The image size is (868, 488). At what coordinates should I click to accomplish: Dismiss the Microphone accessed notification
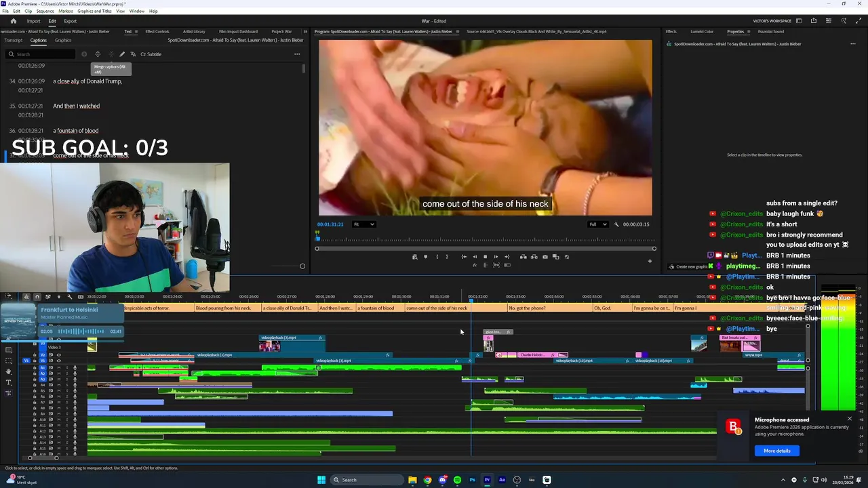[x=849, y=419]
